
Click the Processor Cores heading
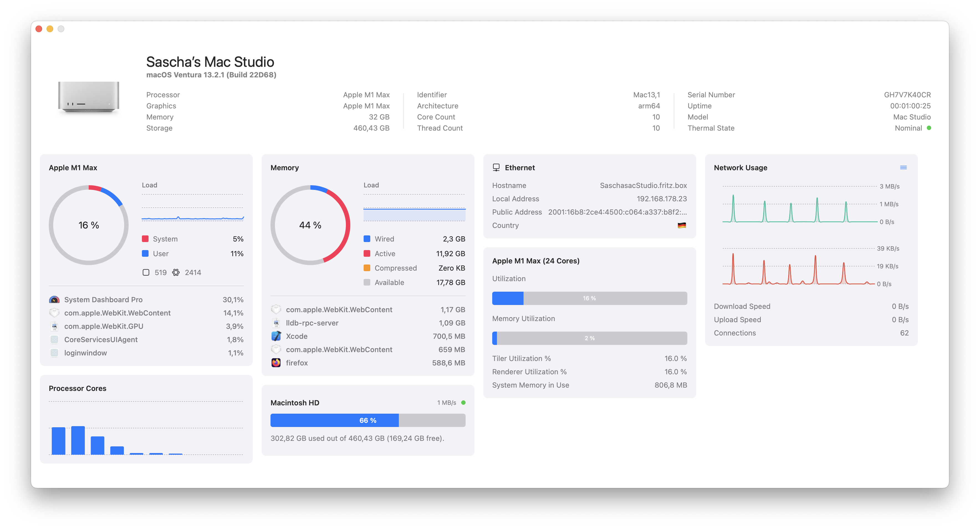[x=77, y=388]
